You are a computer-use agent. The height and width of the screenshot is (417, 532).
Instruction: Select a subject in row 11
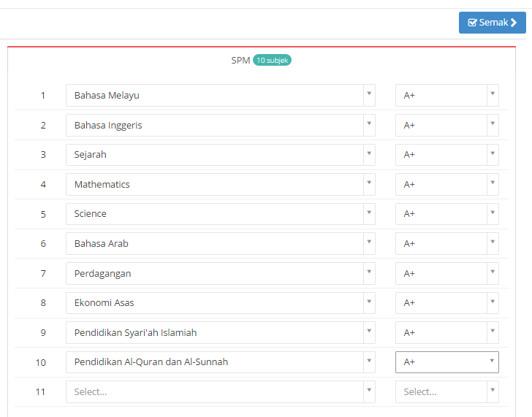pyautogui.click(x=221, y=392)
